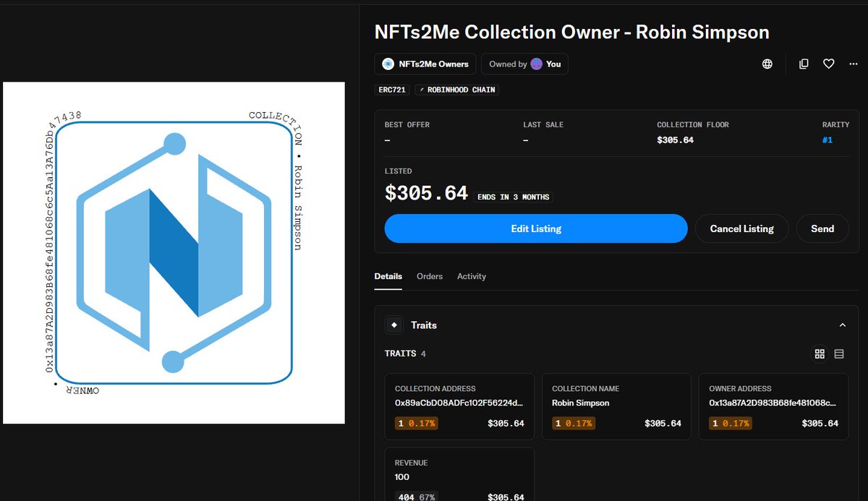The width and height of the screenshot is (868, 501).
Task: Open the NFTs2Me Owners collection link
Action: coord(425,64)
